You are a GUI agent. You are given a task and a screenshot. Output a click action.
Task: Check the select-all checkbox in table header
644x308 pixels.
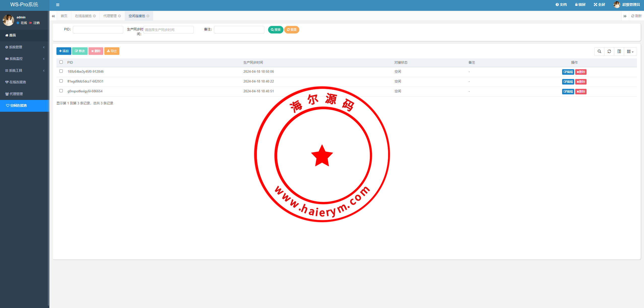61,62
